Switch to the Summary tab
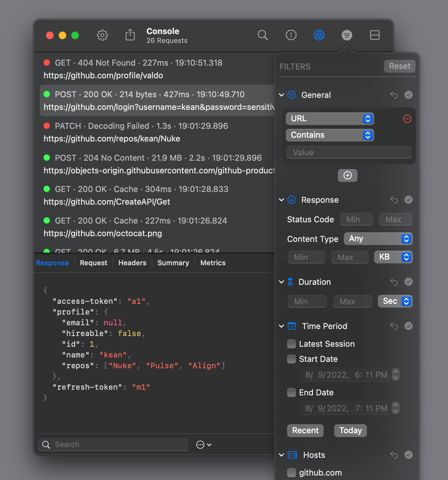Screen dimensions: 448x480 pos(173,263)
